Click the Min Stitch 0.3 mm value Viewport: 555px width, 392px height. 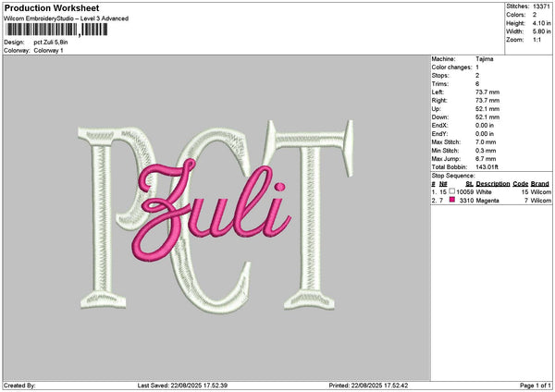[x=486, y=151]
